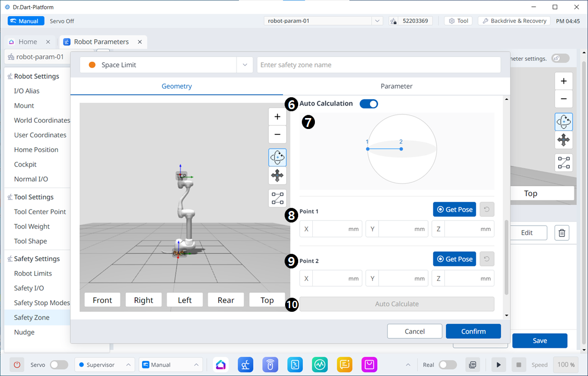The image size is (588, 376).
Task: Zoom in the 3D geometry viewer
Action: 277,116
